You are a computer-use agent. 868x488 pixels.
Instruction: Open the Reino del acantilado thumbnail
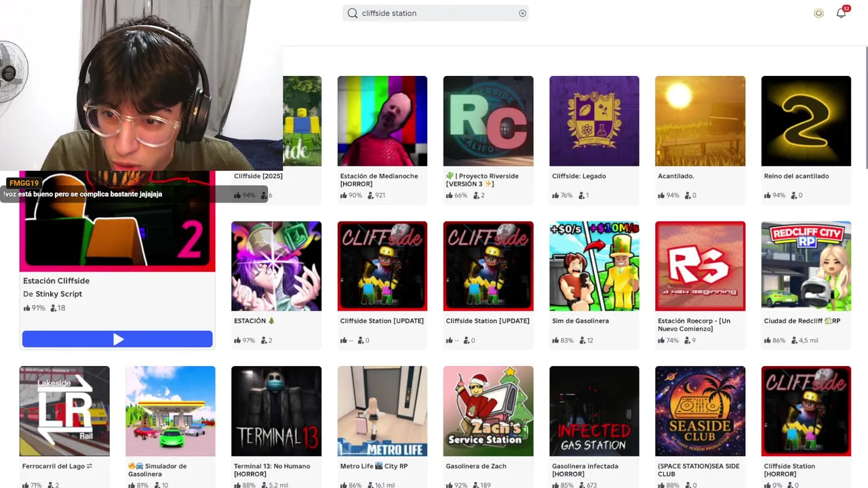coord(806,121)
